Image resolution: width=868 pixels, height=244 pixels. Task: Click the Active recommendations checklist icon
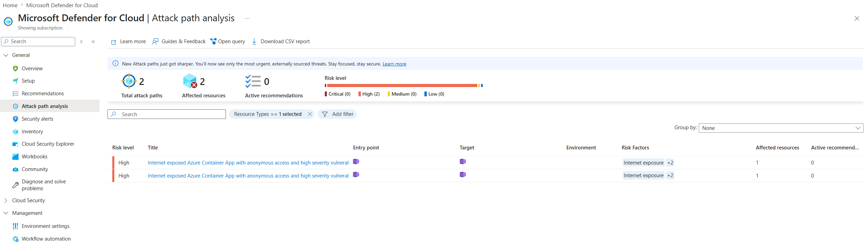point(253,81)
